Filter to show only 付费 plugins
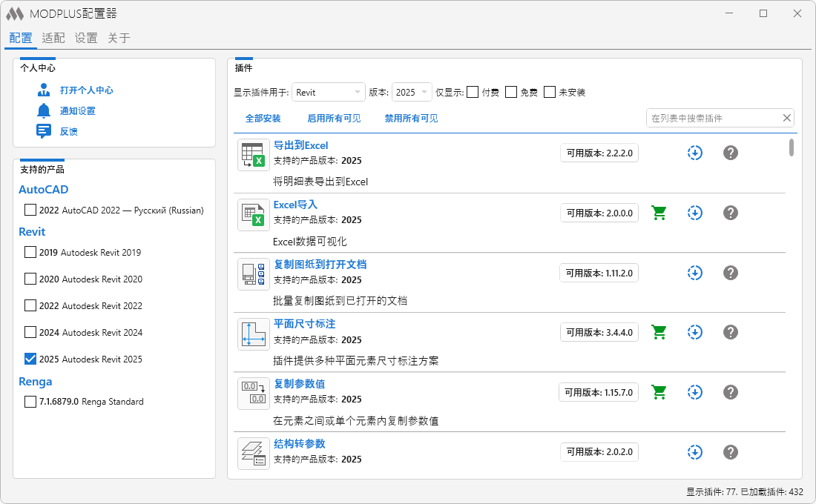816x504 pixels. [x=473, y=92]
